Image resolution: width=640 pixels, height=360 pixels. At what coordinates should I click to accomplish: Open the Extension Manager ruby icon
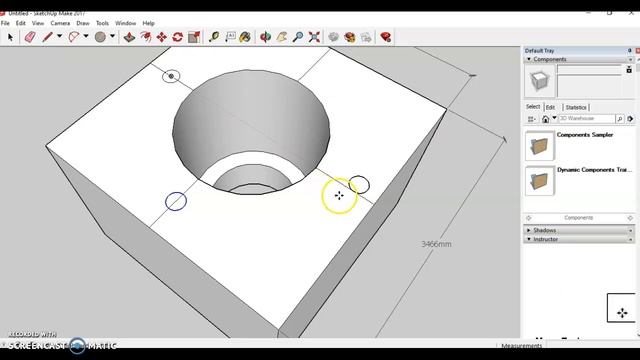(385, 37)
